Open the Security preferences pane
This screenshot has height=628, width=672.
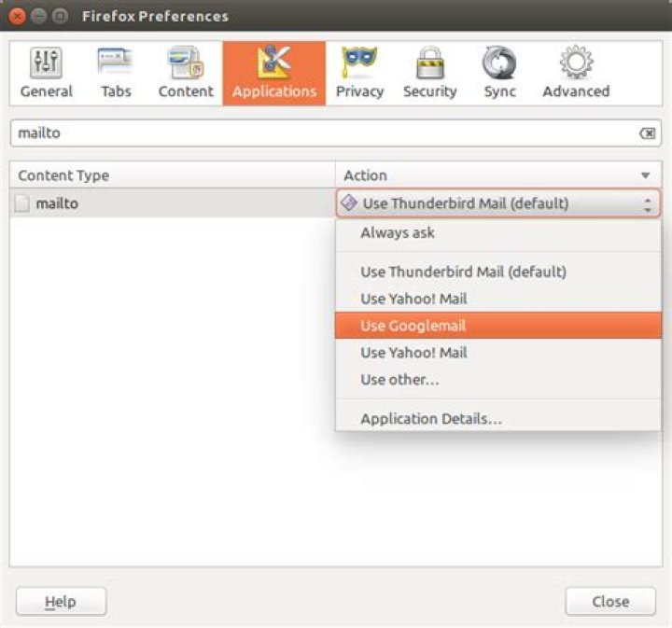(x=430, y=74)
